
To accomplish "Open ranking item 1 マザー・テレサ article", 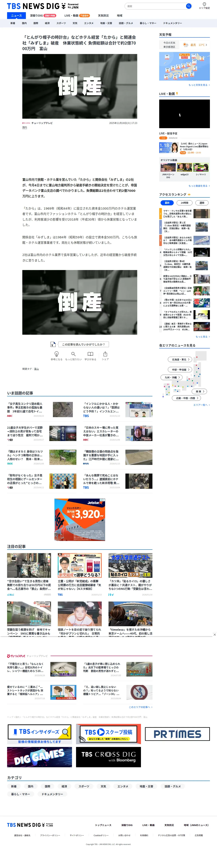I will (184, 214).
